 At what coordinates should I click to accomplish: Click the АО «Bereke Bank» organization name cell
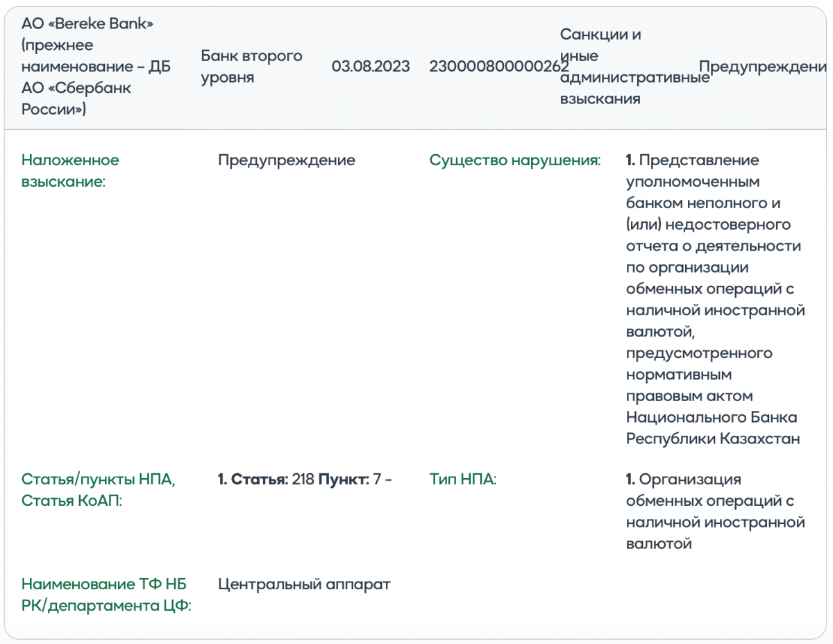[x=96, y=67]
